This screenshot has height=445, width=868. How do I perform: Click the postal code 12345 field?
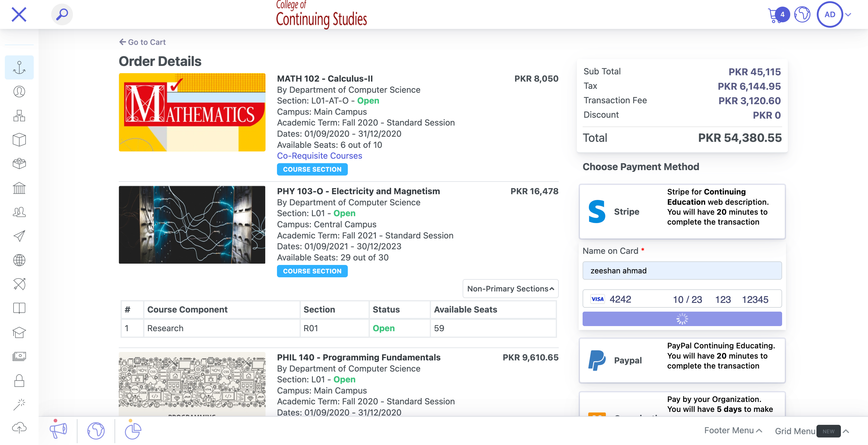pos(755,300)
